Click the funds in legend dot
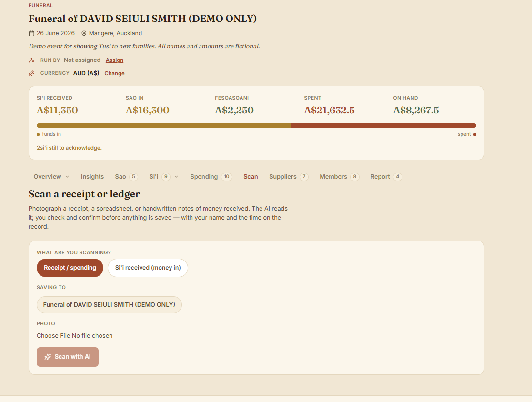This screenshot has height=402, width=532. 38,134
